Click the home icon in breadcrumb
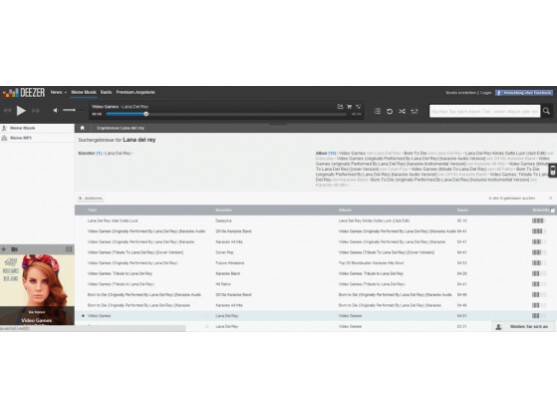The image size is (557, 418). [x=82, y=128]
